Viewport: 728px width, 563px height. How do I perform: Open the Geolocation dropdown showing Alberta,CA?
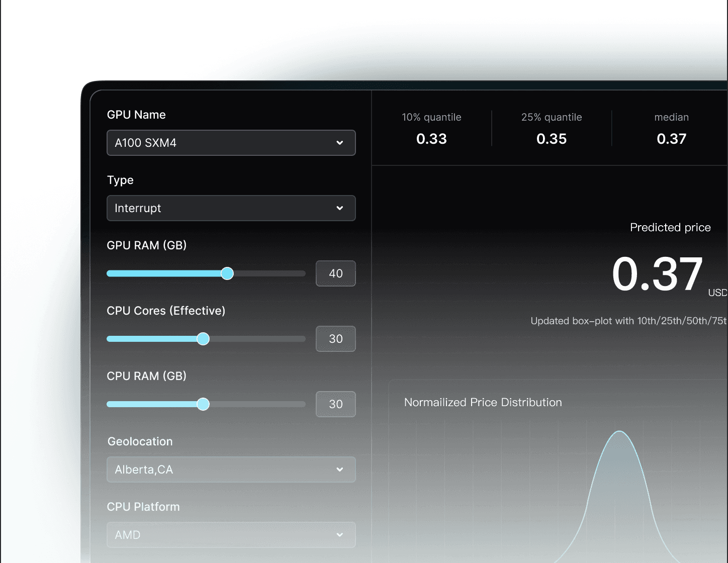click(x=231, y=470)
